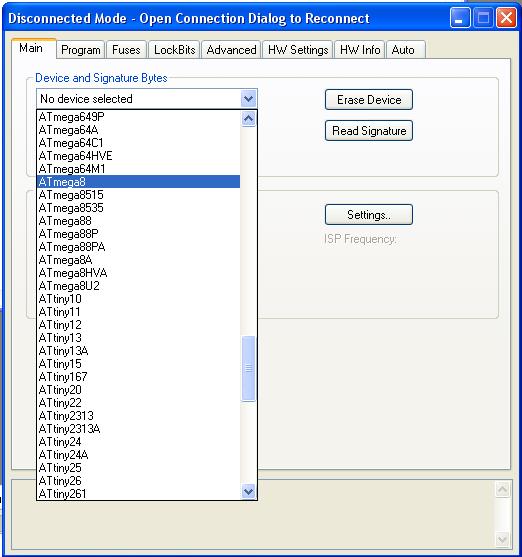Pick the ATmega88 device entry
This screenshot has width=522, height=557.
pos(139,221)
